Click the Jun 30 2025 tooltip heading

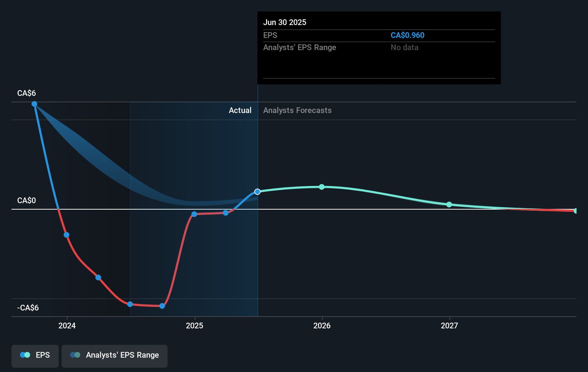pos(285,22)
